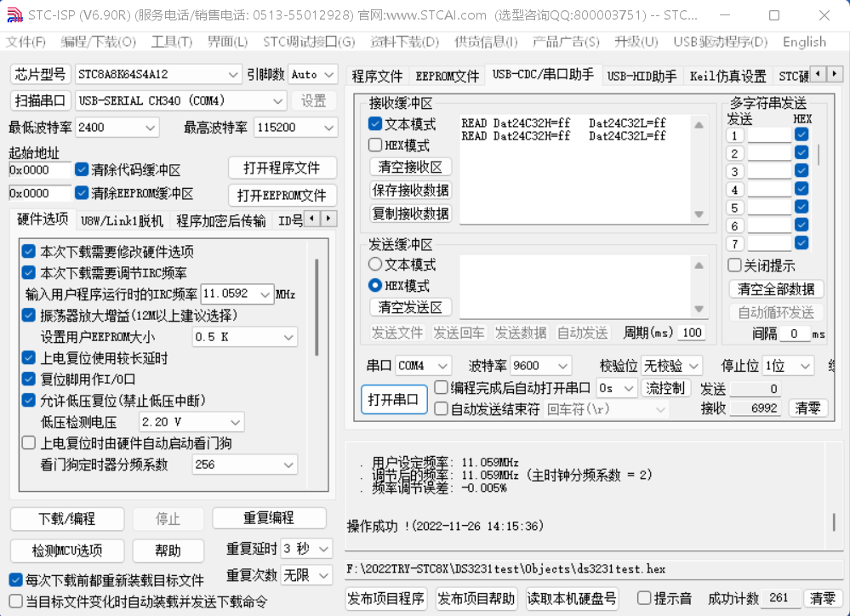This screenshot has height=616, width=850.
Task: Toggle 每次下载前都重新装载目标文件
Action: [16, 580]
